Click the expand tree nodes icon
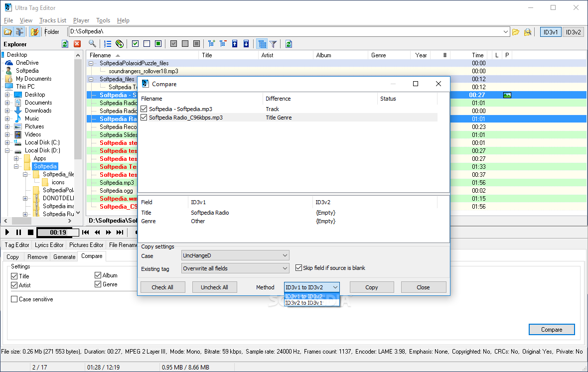The image size is (588, 372). coord(211,44)
